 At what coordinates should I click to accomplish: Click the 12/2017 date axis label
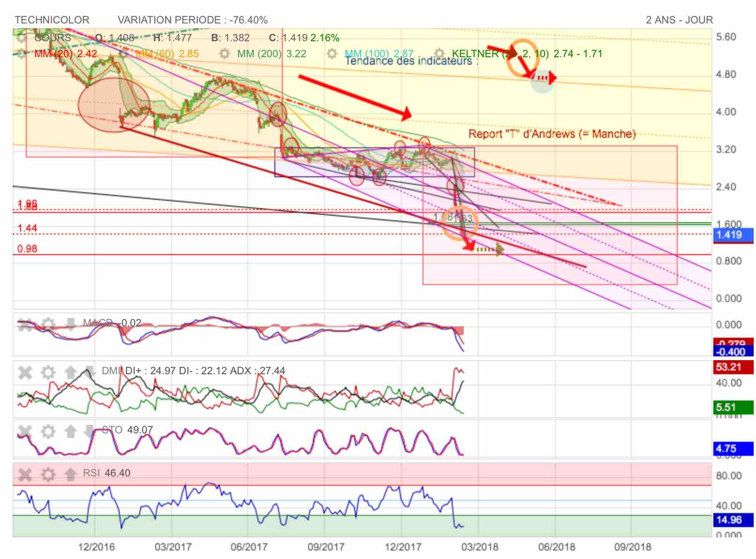pos(403,547)
